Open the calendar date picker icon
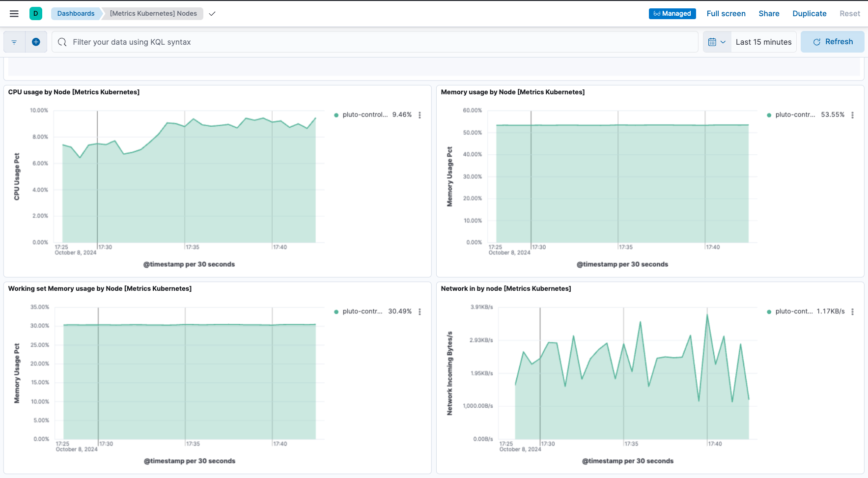The image size is (868, 478). [713, 42]
